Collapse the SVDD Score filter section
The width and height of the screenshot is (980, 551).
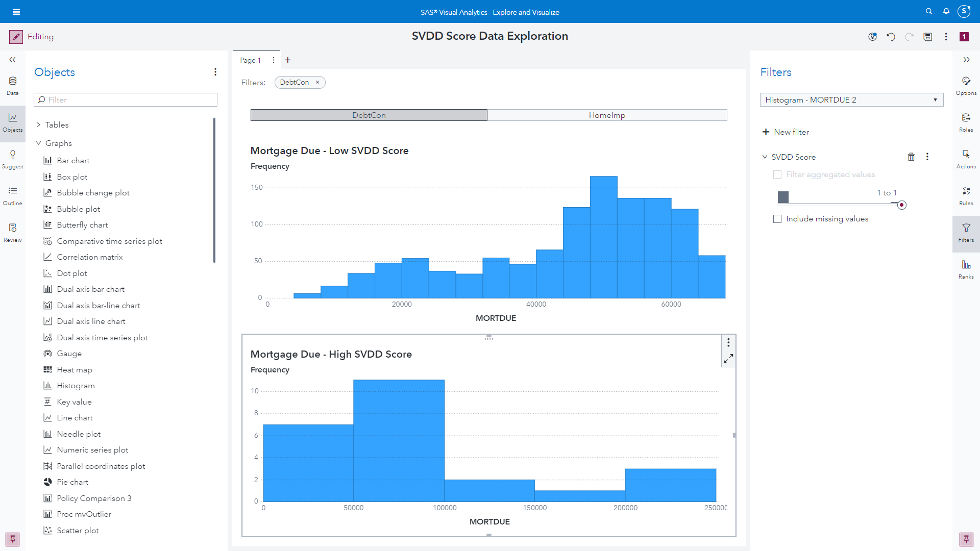click(765, 157)
